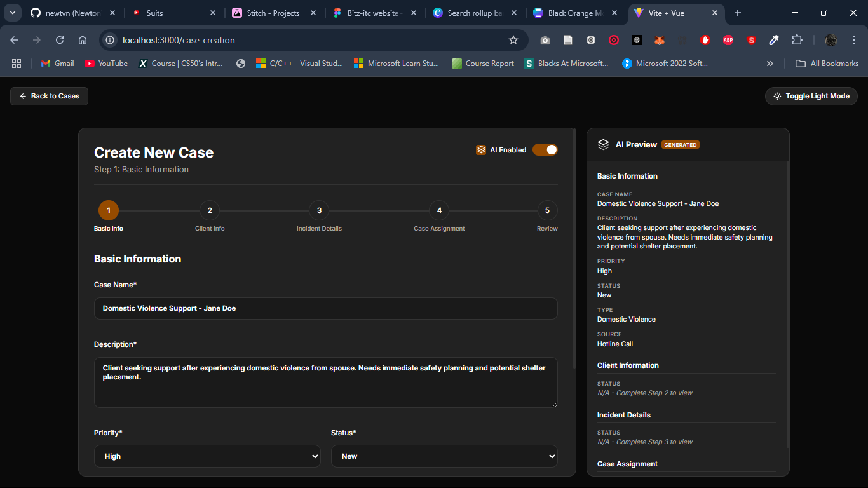Click the red stop-hand AdBlock extension
Viewport: 868px width, 488px height.
coord(705,40)
